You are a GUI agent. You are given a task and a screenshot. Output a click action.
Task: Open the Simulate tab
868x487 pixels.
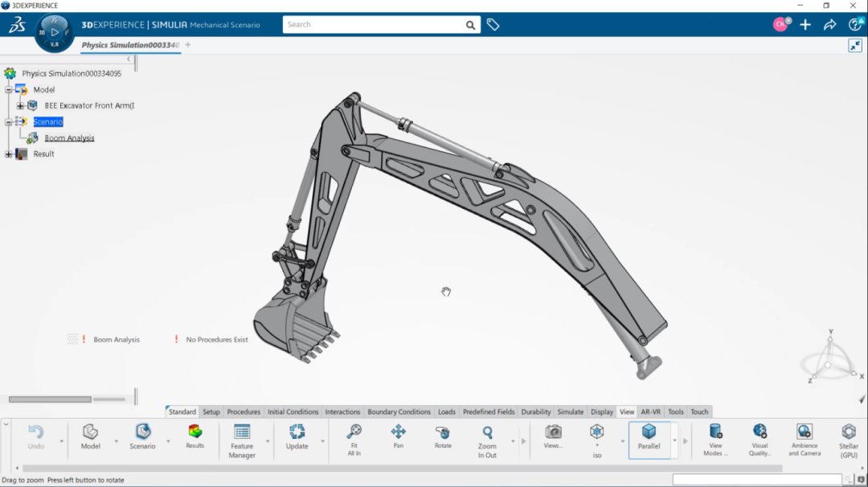click(570, 411)
